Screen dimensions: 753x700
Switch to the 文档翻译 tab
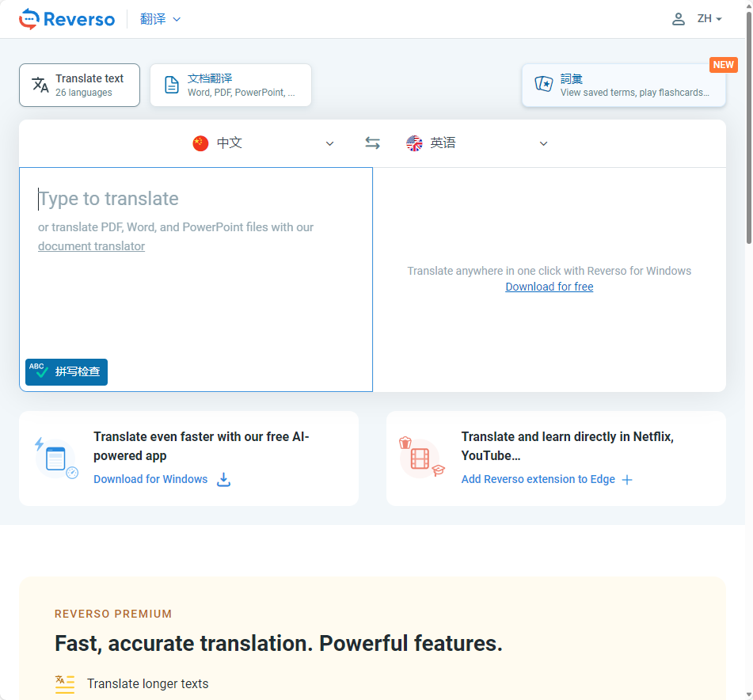click(x=230, y=85)
